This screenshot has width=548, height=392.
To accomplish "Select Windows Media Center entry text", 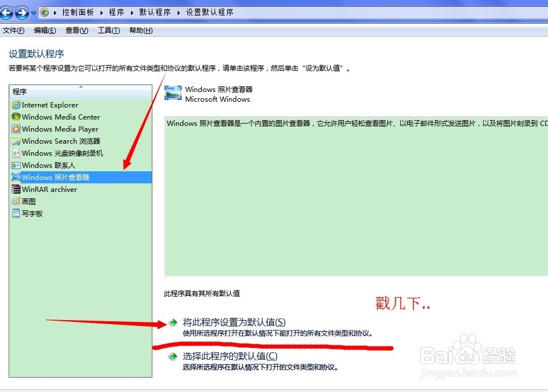I will tap(61, 117).
